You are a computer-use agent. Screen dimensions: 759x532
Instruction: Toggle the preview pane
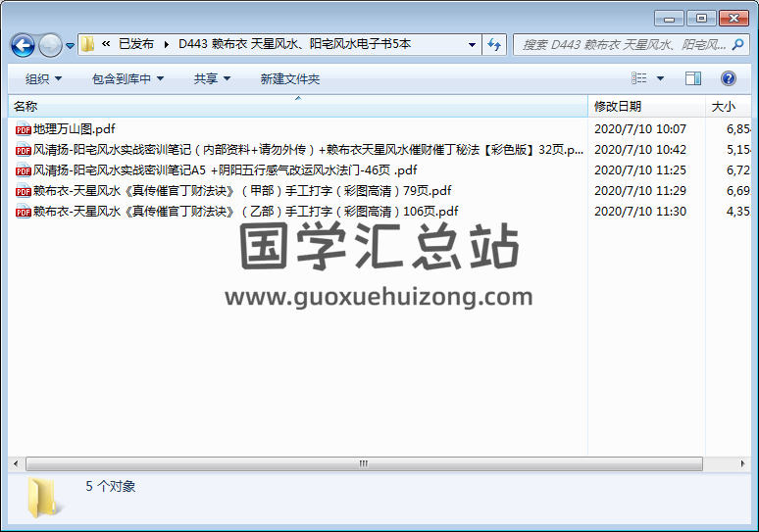[x=693, y=78]
